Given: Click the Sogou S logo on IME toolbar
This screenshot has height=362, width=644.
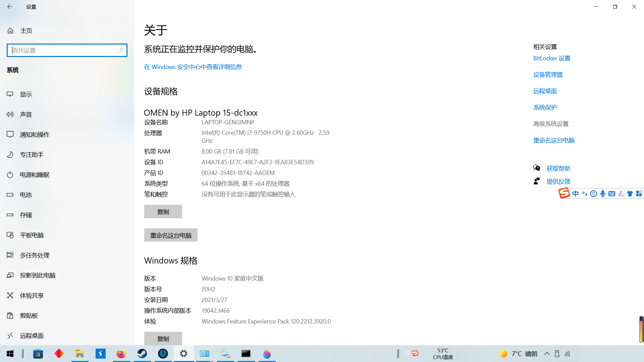Looking at the screenshot, I should pyautogui.click(x=564, y=193).
